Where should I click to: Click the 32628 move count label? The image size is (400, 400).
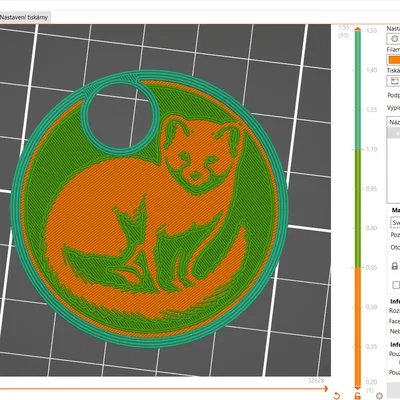click(316, 381)
